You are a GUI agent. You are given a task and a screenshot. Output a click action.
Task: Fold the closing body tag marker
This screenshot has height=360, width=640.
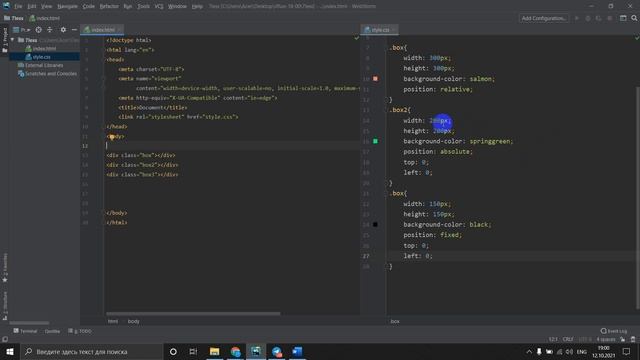point(104,213)
